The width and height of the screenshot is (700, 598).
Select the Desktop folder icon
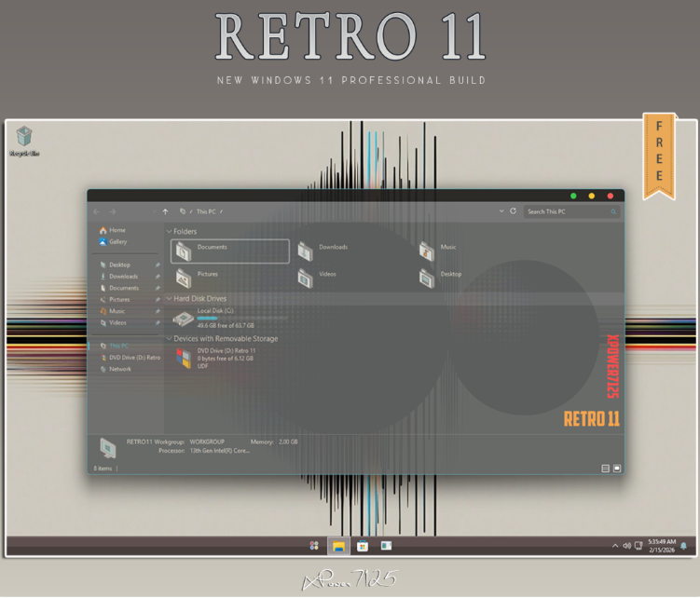[427, 279]
